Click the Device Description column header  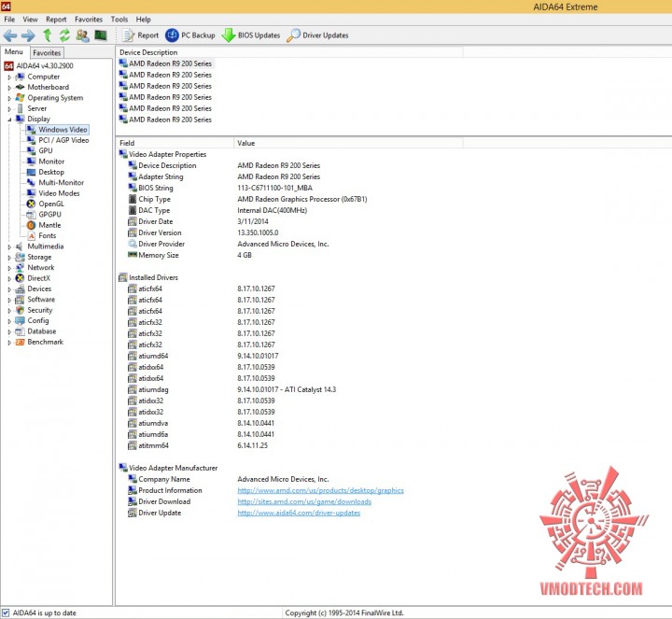(289, 52)
